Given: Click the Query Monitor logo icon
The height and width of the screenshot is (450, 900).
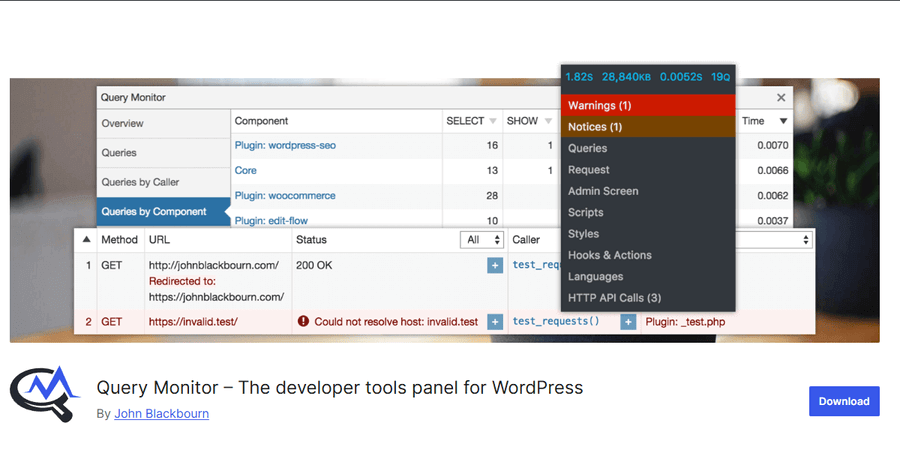Looking at the screenshot, I should pos(44,394).
